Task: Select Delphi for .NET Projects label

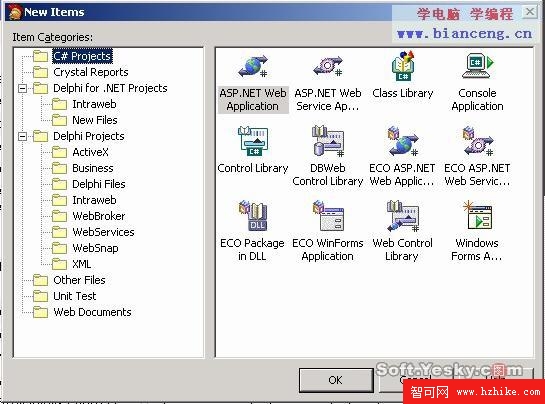Action: click(110, 88)
